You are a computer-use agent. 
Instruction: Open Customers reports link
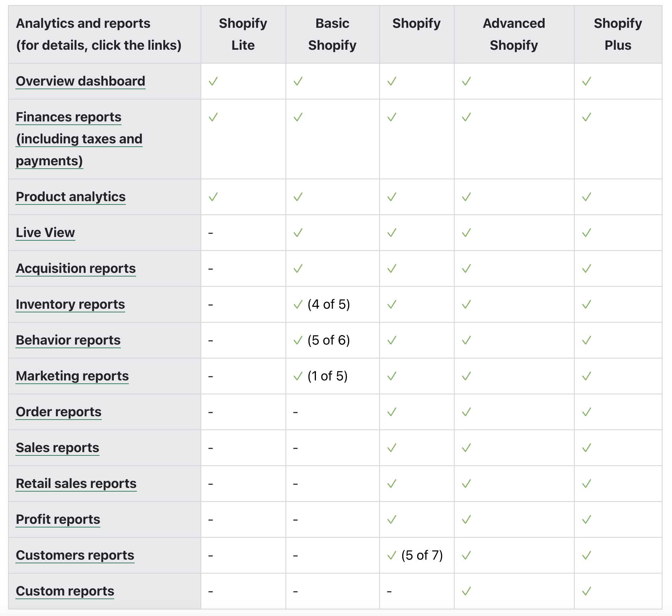pyautogui.click(x=75, y=555)
